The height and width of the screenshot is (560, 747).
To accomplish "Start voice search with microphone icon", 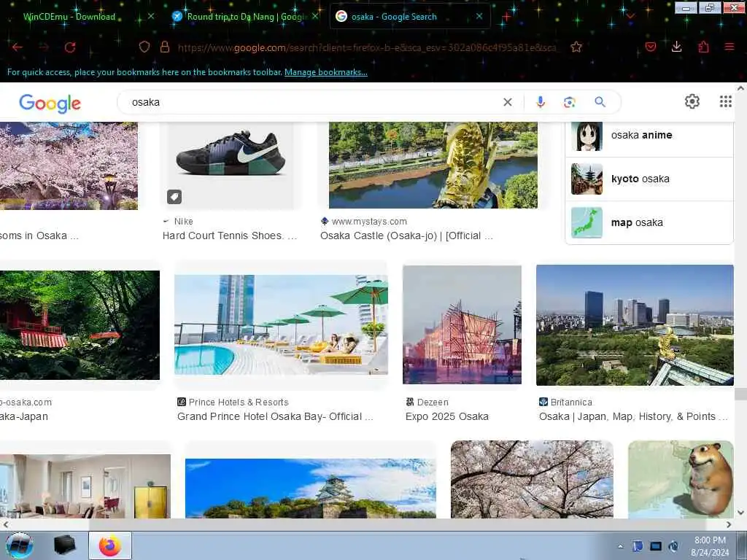I will (x=541, y=102).
